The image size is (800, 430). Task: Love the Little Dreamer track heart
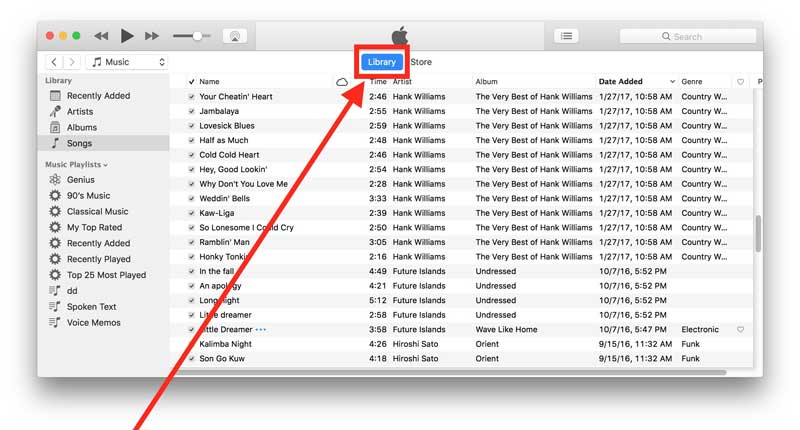(740, 330)
